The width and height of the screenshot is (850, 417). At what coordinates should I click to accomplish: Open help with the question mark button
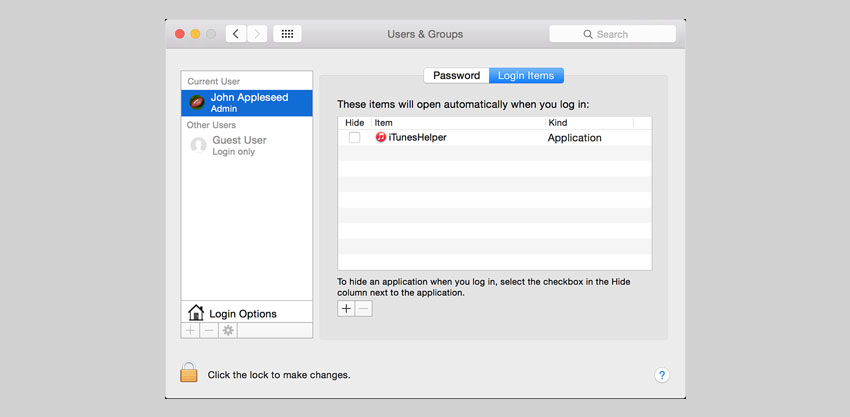[x=661, y=375]
